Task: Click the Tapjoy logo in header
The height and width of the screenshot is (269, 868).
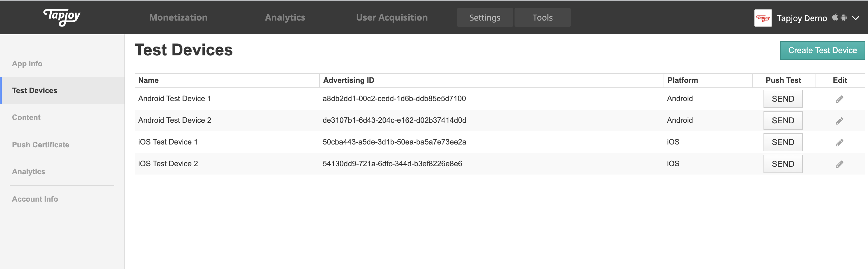Action: pyautogui.click(x=62, y=17)
